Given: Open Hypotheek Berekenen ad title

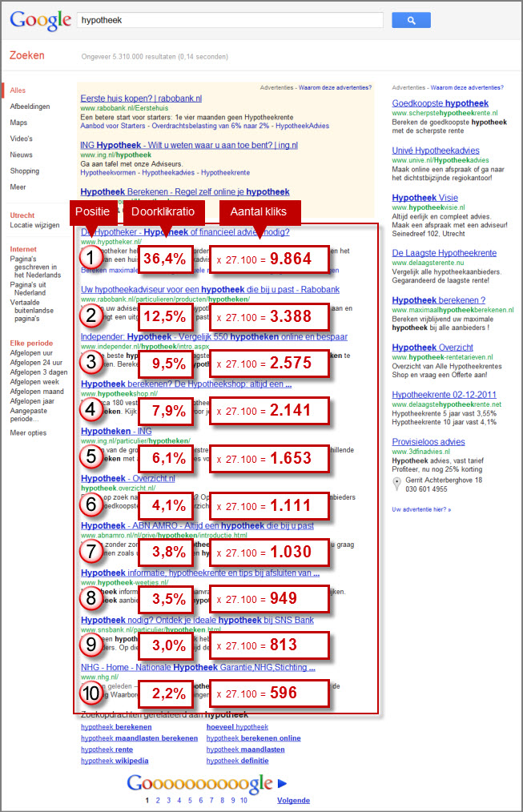Looking at the screenshot, I should pos(185,191).
